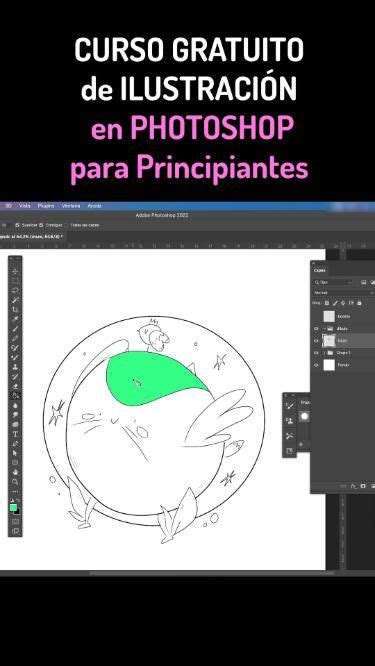Select the Spot Healing Brush tool
Viewport: 375px width, 666px height.
coord(16,338)
